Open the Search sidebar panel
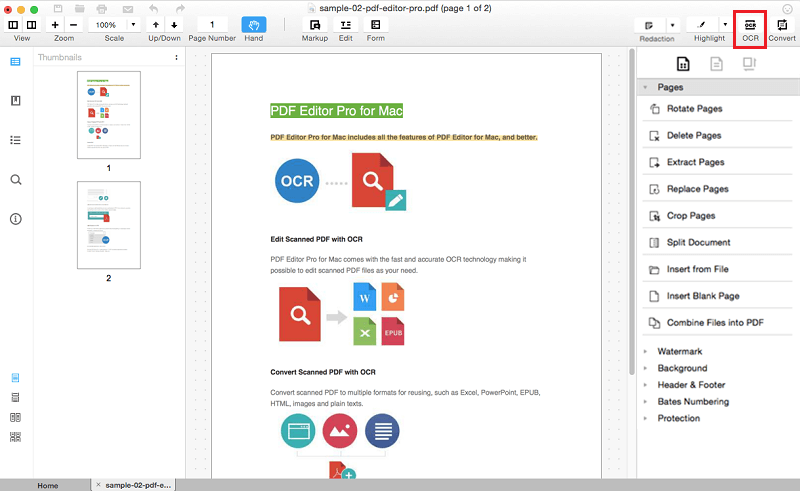800x491 pixels. tap(16, 180)
